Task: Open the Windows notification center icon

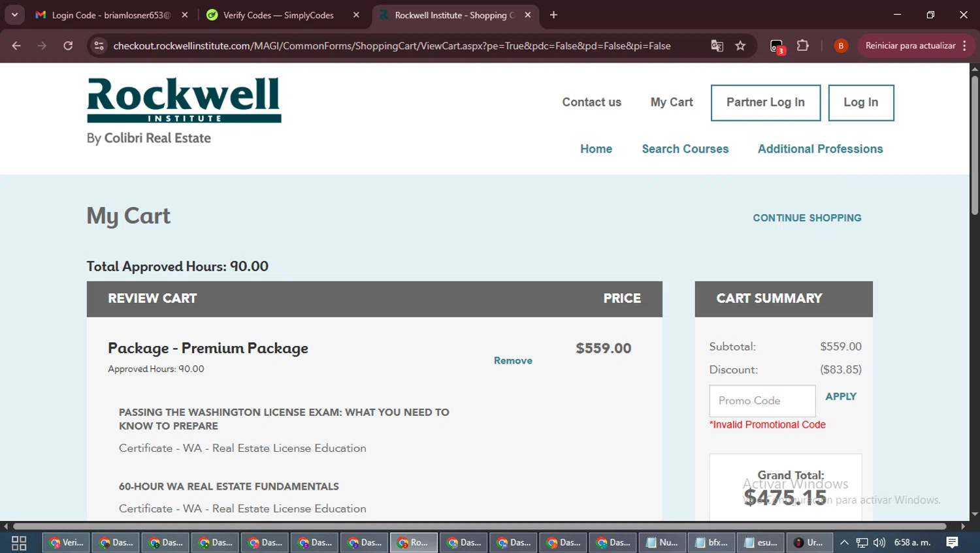Action: [953, 543]
